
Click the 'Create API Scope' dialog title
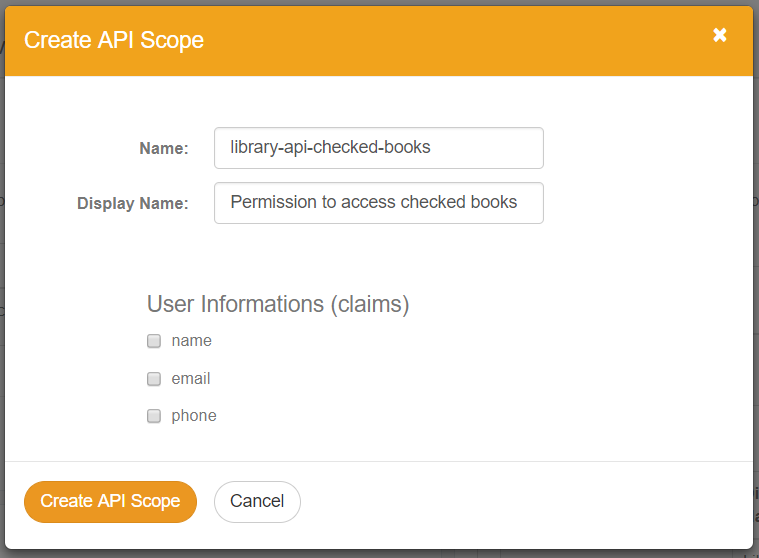pyautogui.click(x=114, y=40)
